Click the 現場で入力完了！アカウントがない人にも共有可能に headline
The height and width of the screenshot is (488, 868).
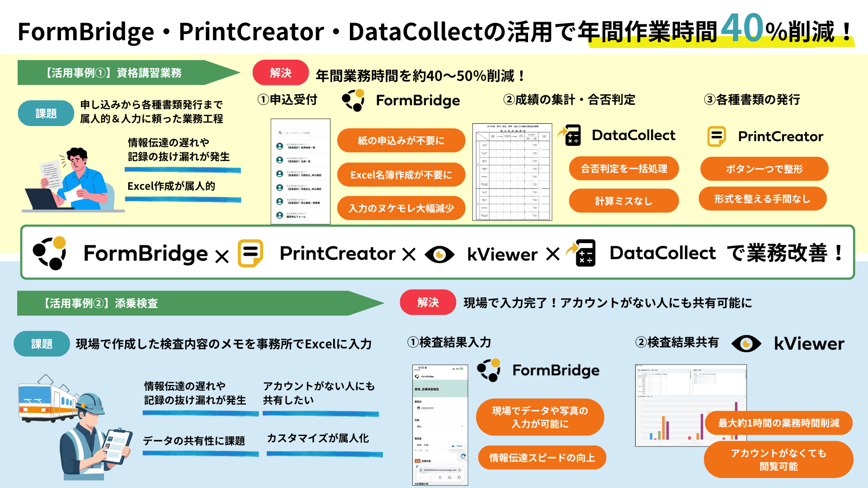(x=608, y=303)
